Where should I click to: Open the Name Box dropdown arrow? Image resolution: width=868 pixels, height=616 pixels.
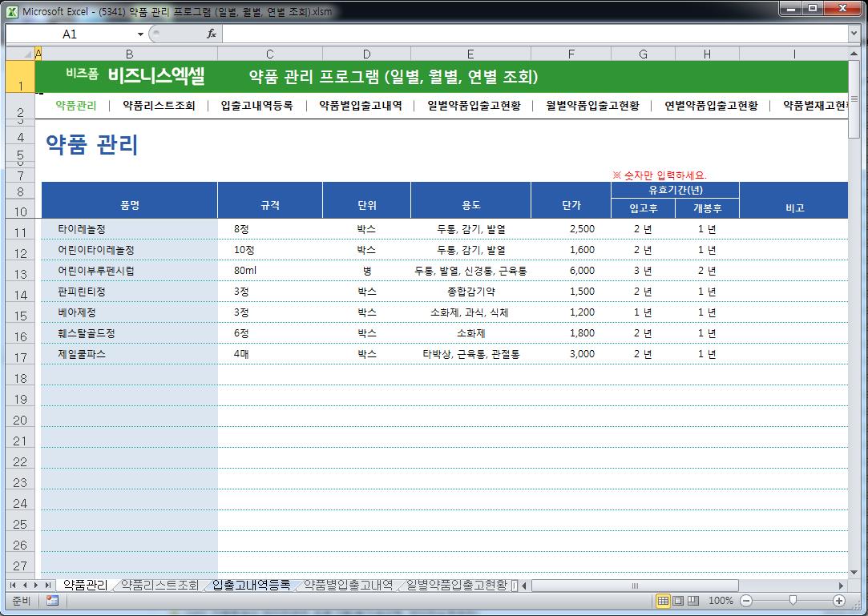pos(140,34)
